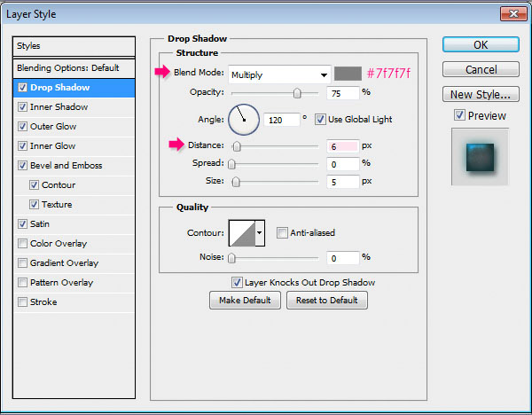Click the Size value field
Viewport: 532px width, 415px height.
tap(342, 182)
